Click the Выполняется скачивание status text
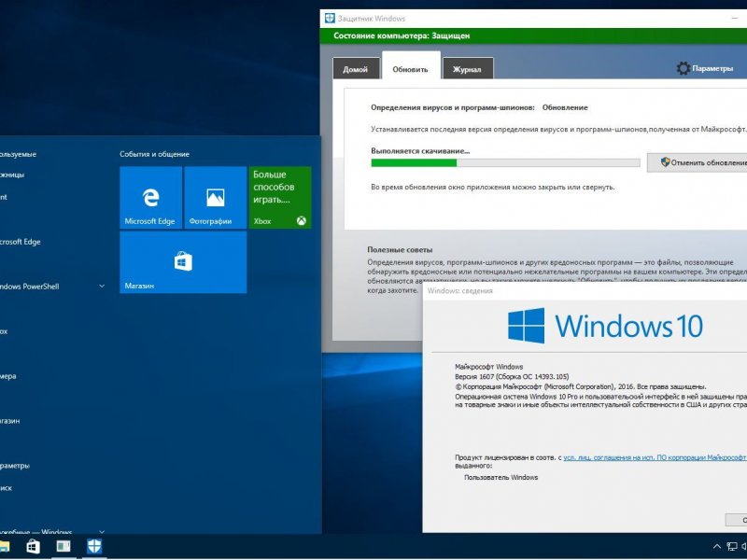 pyautogui.click(x=420, y=151)
